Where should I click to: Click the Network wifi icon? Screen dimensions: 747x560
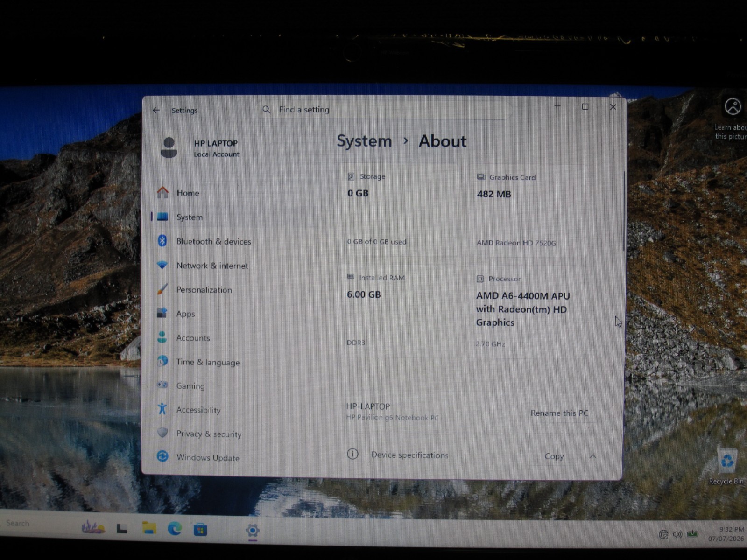point(162,265)
